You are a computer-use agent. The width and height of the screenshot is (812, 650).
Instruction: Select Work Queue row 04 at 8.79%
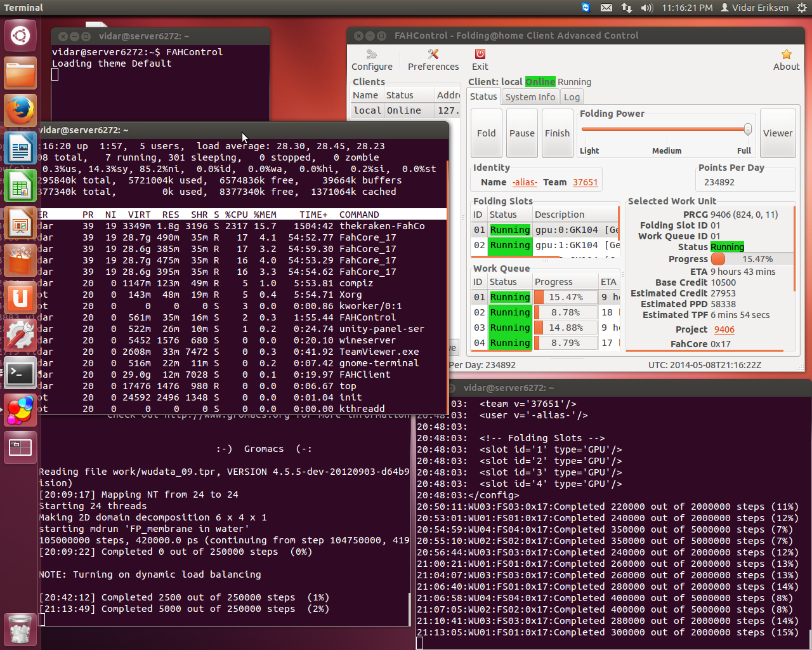tap(546, 343)
